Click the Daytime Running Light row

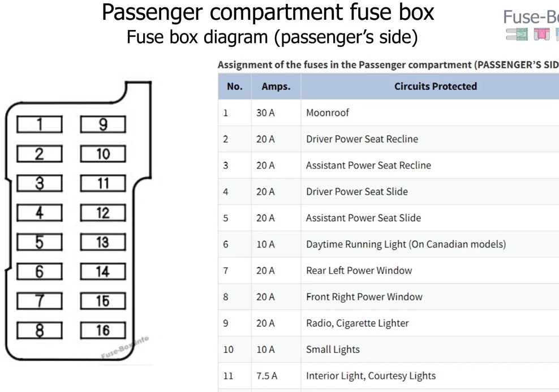click(x=389, y=244)
